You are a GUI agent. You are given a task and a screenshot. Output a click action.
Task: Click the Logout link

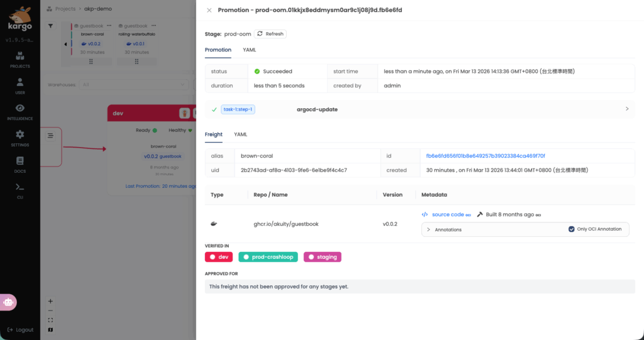point(21,330)
